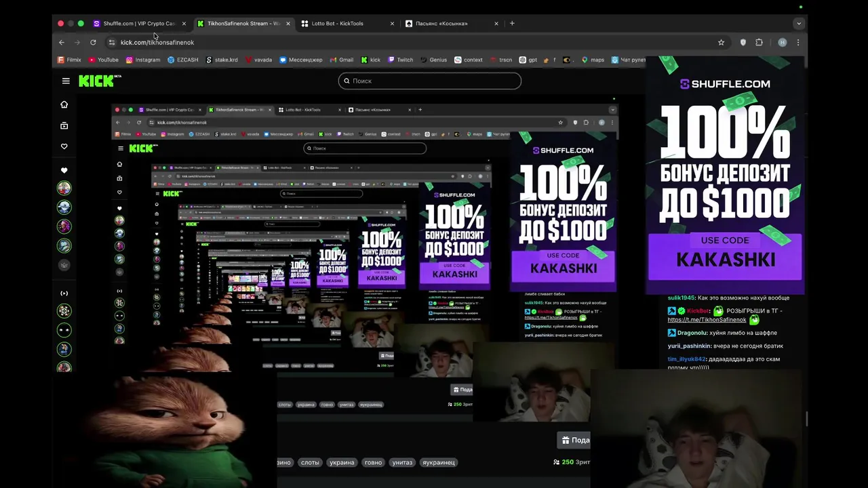
Task: Open the stake.krd bookmark
Action: point(222,60)
